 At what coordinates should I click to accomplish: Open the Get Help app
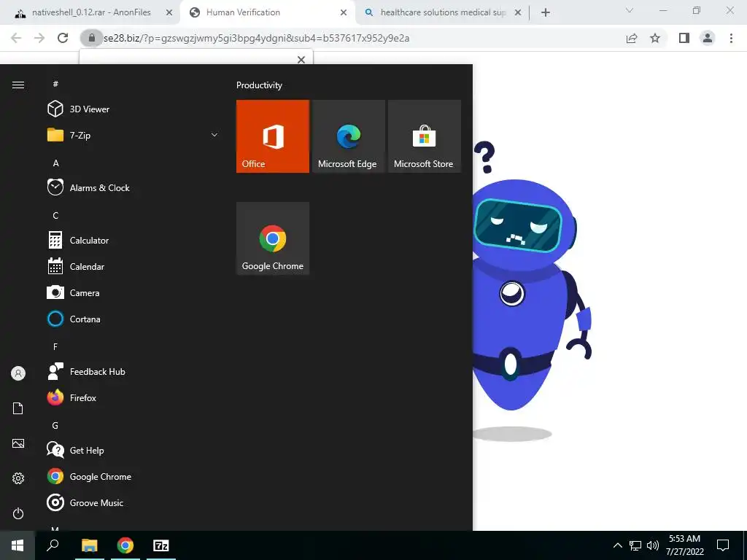coord(133,450)
